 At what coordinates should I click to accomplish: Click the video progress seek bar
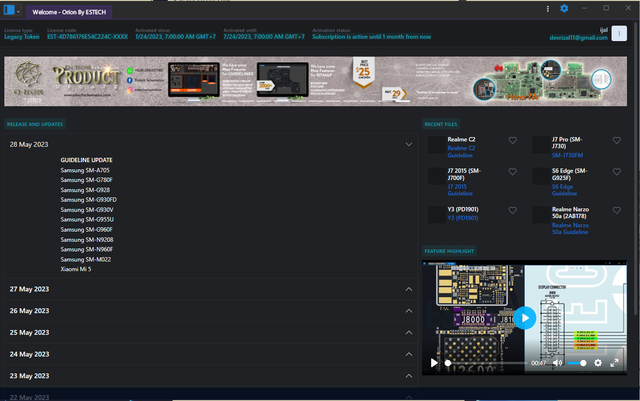click(x=485, y=362)
